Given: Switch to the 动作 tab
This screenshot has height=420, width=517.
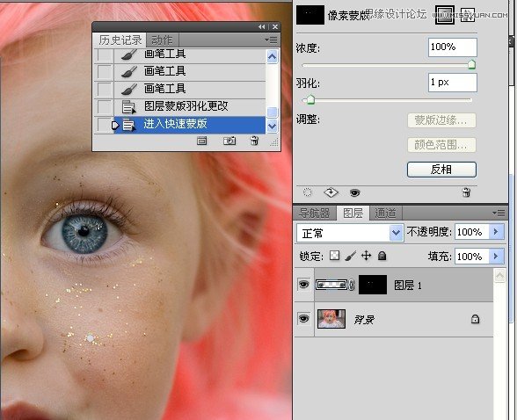Looking at the screenshot, I should pos(162,40).
